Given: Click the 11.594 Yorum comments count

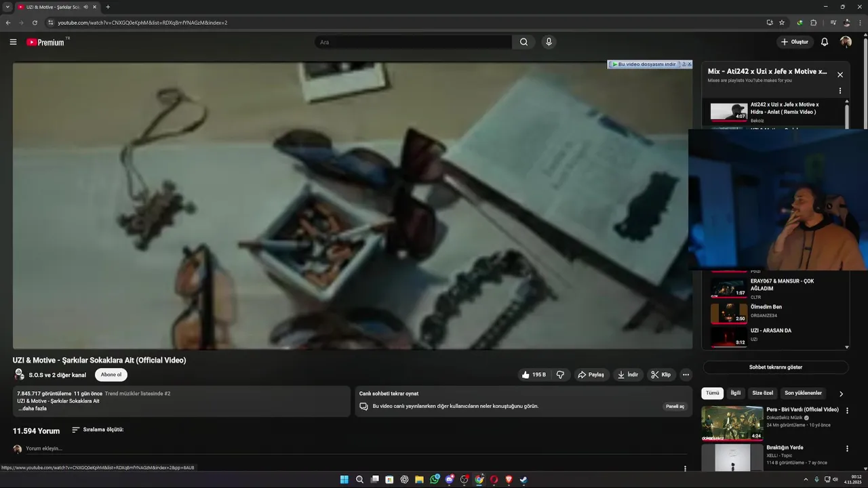Looking at the screenshot, I should (36, 431).
